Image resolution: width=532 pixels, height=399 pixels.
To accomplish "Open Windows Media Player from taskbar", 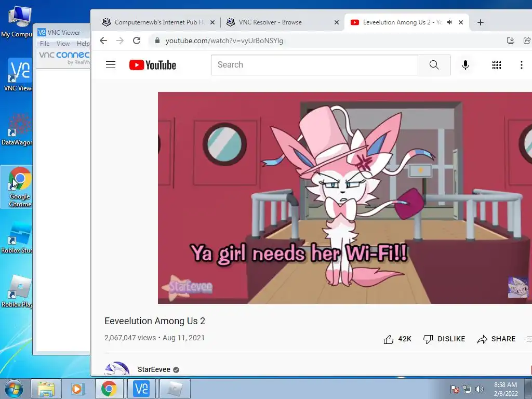I will 77,389.
